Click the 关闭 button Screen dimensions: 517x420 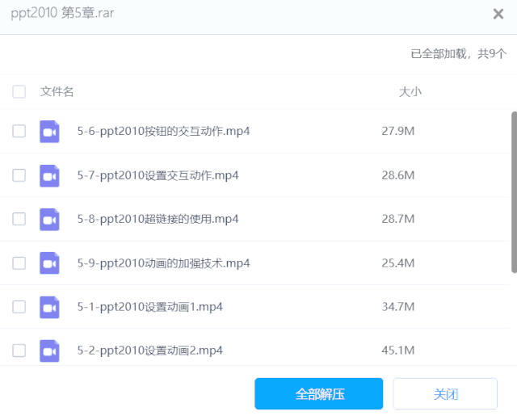[445, 393]
